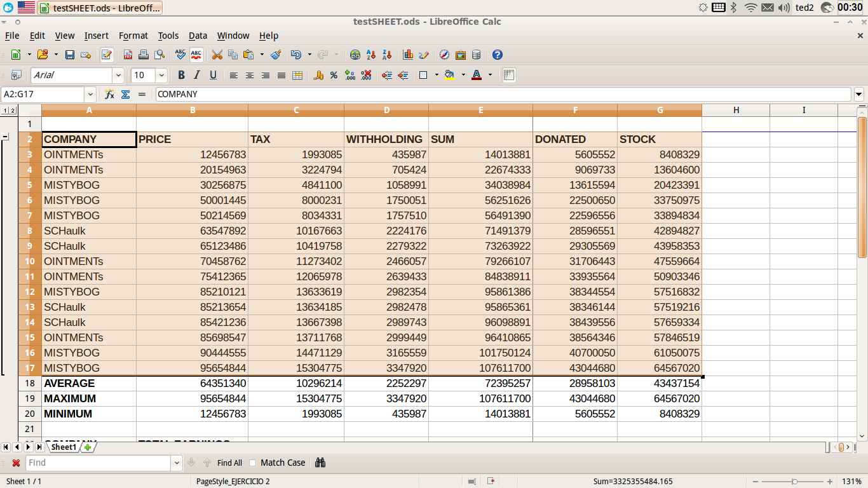The height and width of the screenshot is (488, 868).
Task: Open the Data menu
Action: [198, 36]
